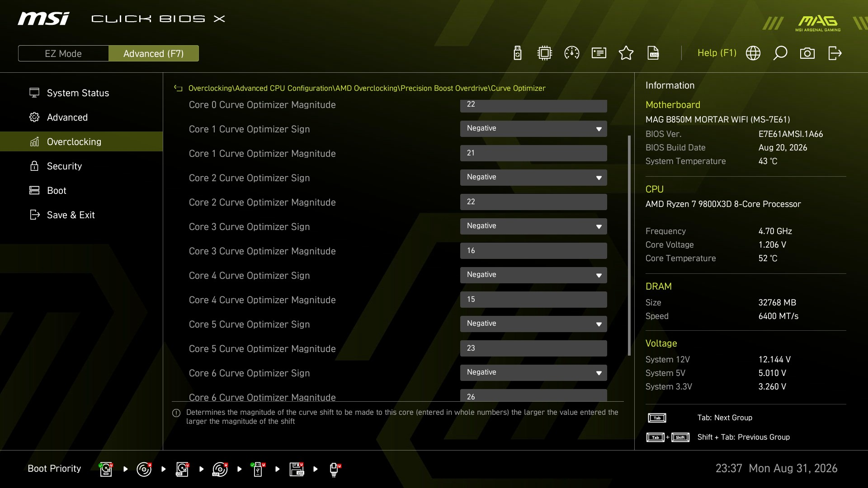Take a screenshot with the camera icon
Screen dimensions: 868x488
[807, 53]
